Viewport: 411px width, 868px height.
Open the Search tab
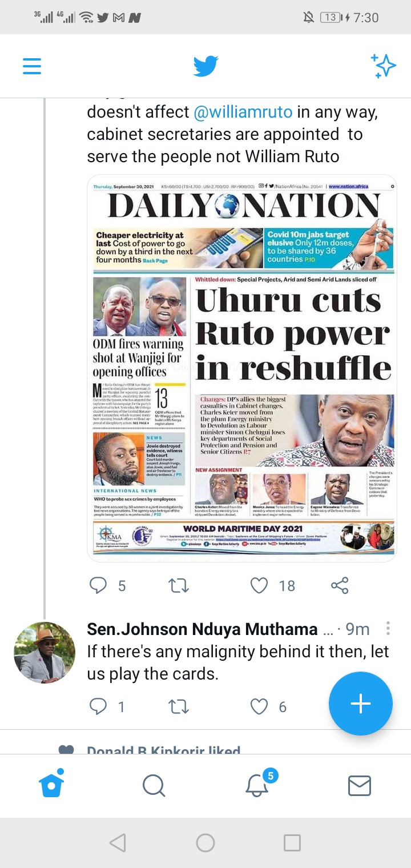(154, 785)
